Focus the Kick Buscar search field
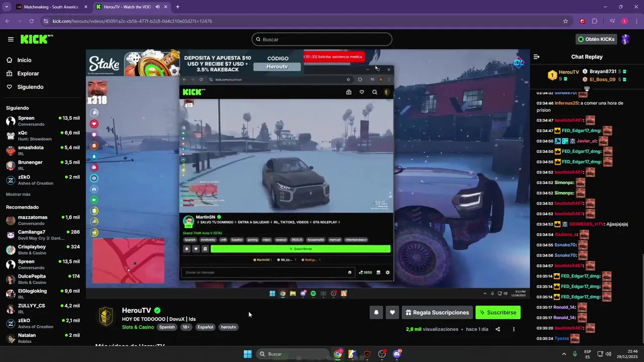Image resolution: width=644 pixels, height=362 pixels. [x=322, y=39]
